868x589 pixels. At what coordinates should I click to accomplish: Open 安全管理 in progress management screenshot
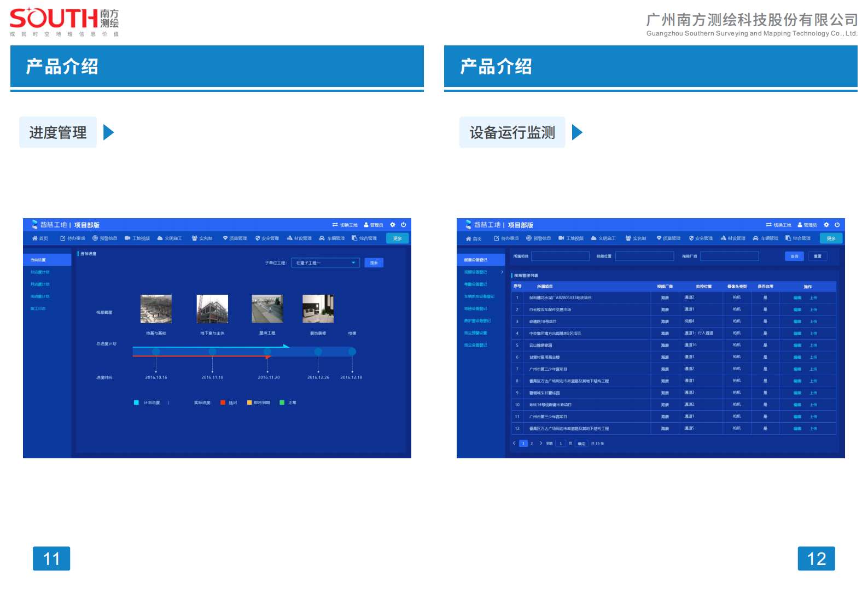click(267, 238)
